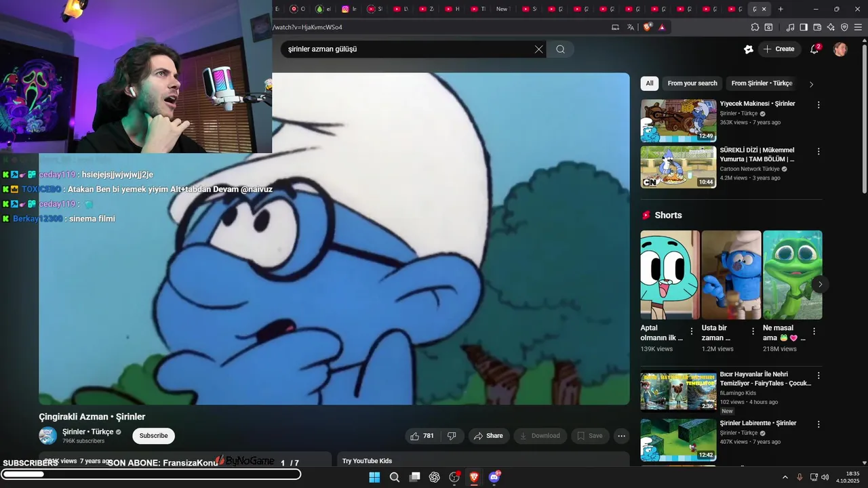Open SÜREKLİ DİZİ Mükemmel Yumurta video title

click(x=757, y=155)
